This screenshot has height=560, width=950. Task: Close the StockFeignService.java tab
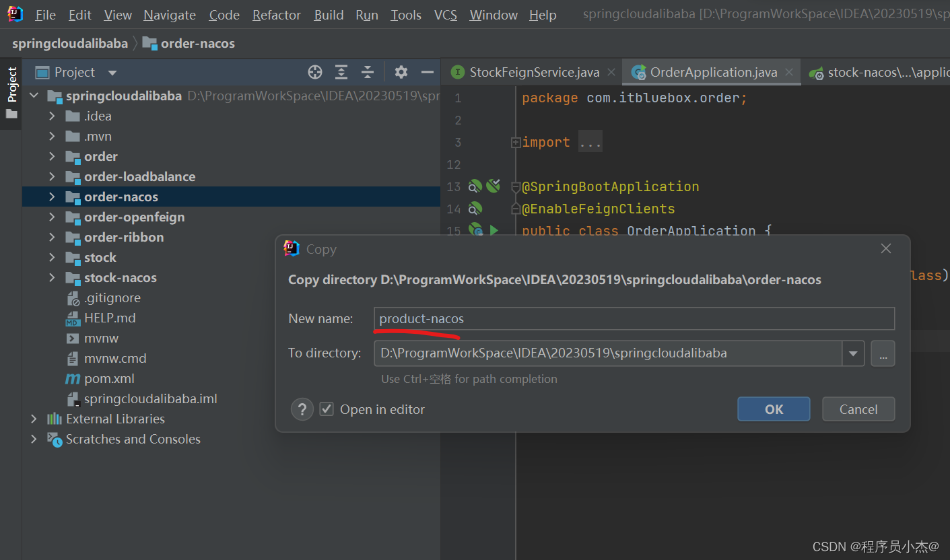coord(611,72)
